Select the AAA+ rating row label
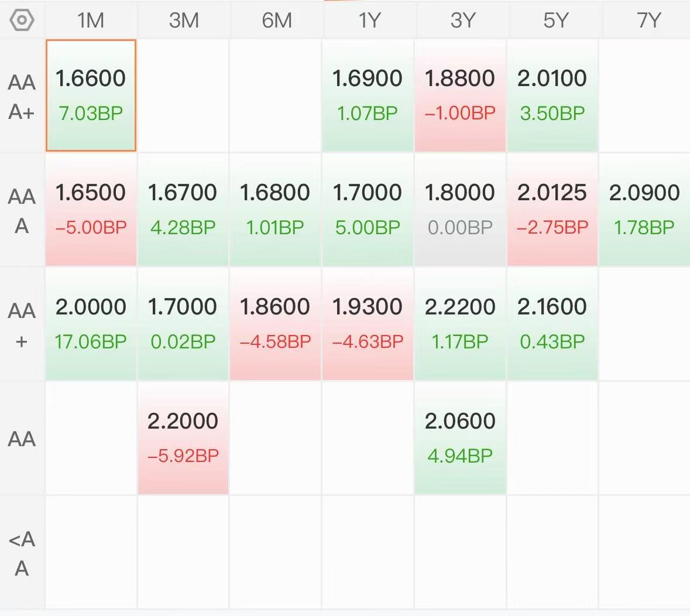Viewport: 690px width, 616px height. coord(22,97)
